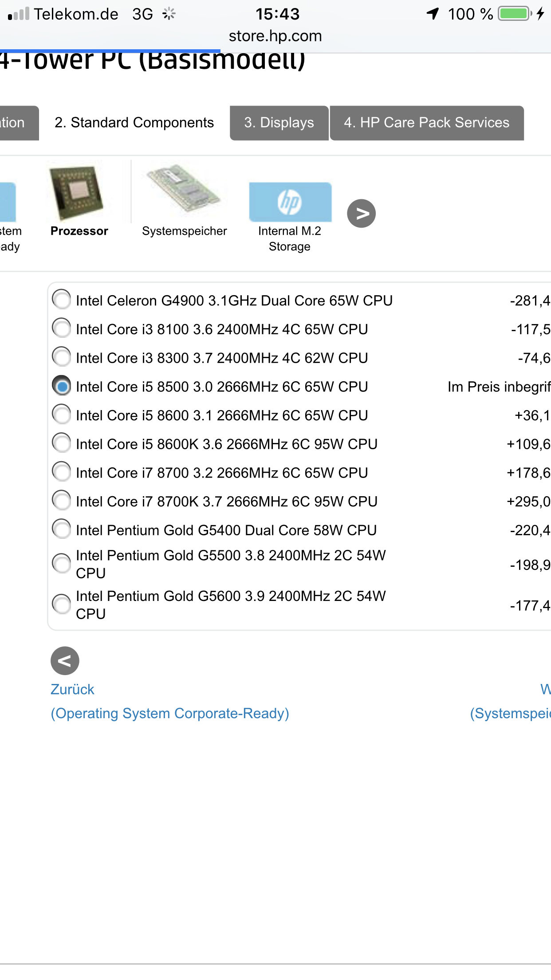Switch to the 3. Displays tab
The width and height of the screenshot is (551, 980).
(x=279, y=122)
